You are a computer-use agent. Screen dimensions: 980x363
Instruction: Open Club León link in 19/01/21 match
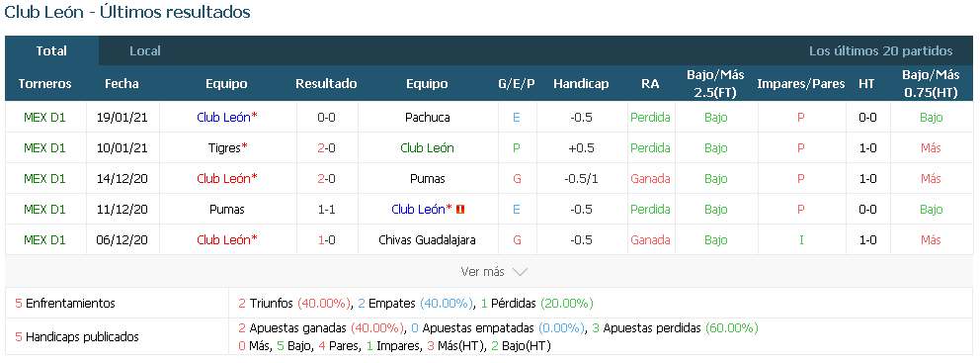[x=223, y=118]
